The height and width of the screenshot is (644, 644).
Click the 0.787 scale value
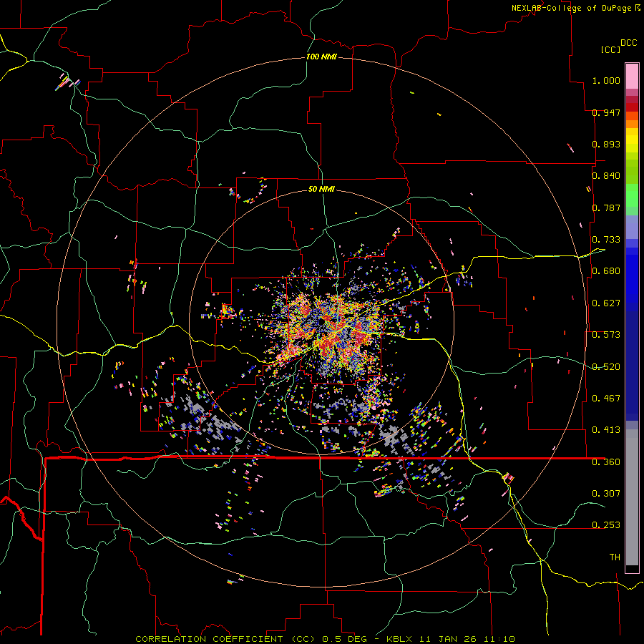(x=606, y=208)
